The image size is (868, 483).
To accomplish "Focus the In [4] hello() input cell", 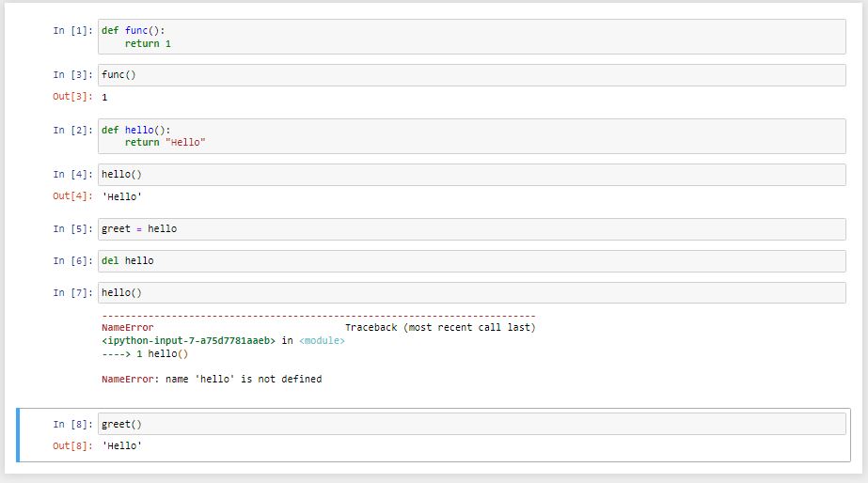I will (x=470, y=175).
